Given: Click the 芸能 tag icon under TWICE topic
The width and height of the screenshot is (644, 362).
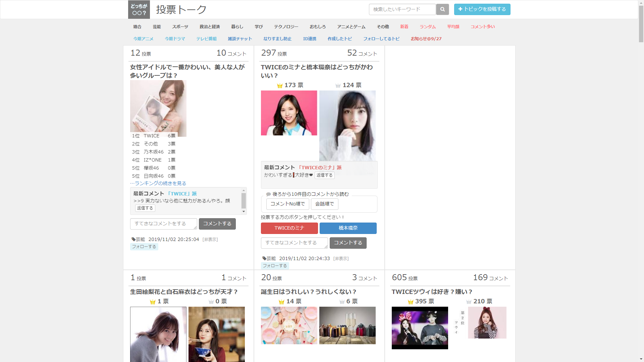Looking at the screenshot, I should (x=264, y=258).
